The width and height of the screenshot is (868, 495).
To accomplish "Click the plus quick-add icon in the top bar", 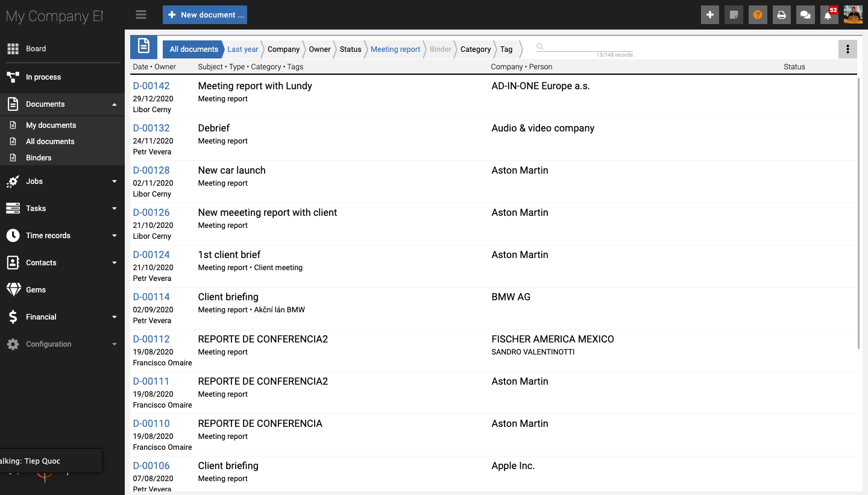I will tap(710, 15).
